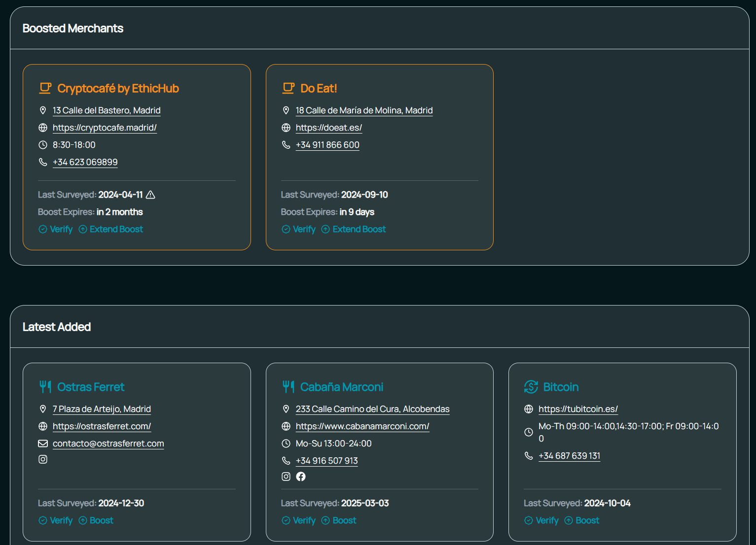Screen dimensions: 756x545
Task: Open Facebook page for Cabaña Marconi
Action: coord(301,477)
